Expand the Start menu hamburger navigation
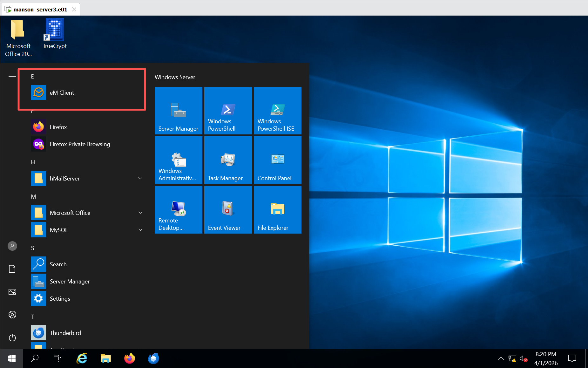The height and width of the screenshot is (368, 588). coord(12,76)
